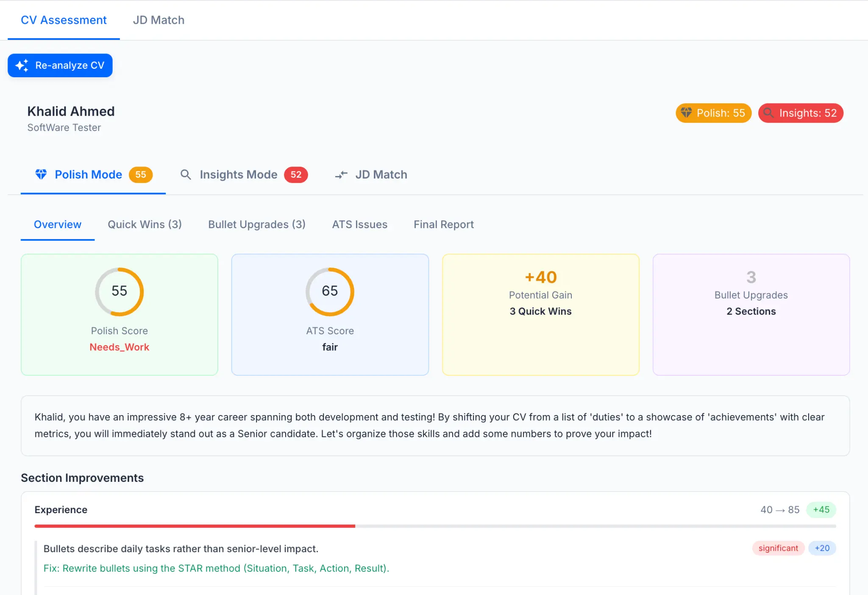
Task: Click the arrows icon beside JD Match
Action: click(341, 174)
